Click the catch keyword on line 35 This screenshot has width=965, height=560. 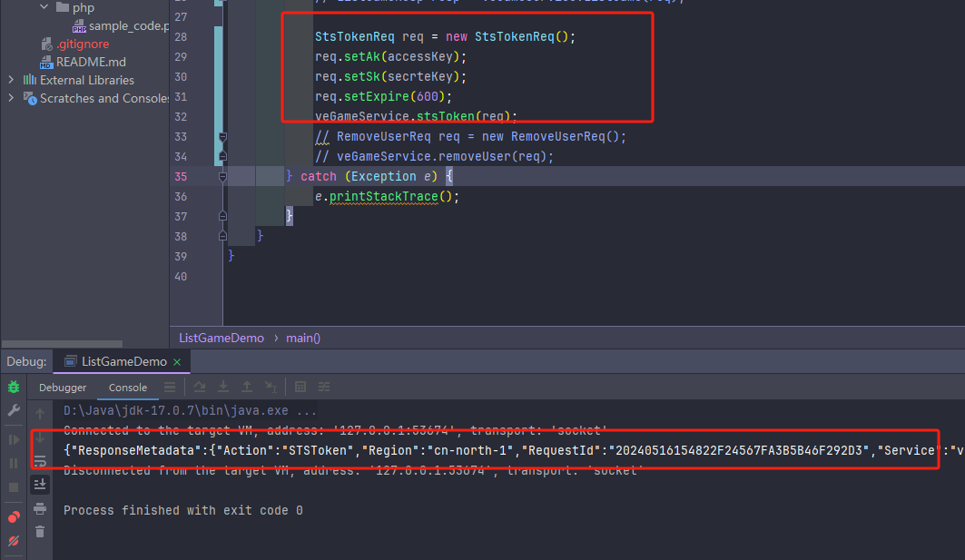(318, 177)
